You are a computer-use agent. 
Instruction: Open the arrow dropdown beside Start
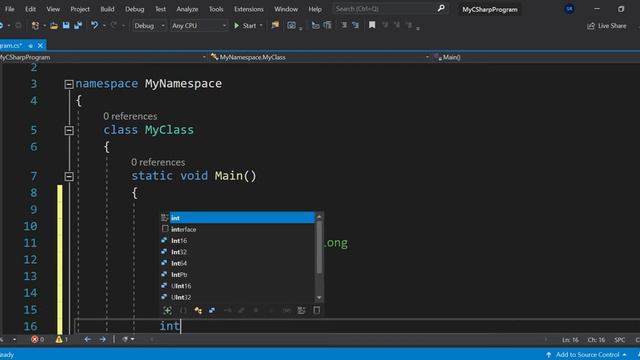(261, 26)
